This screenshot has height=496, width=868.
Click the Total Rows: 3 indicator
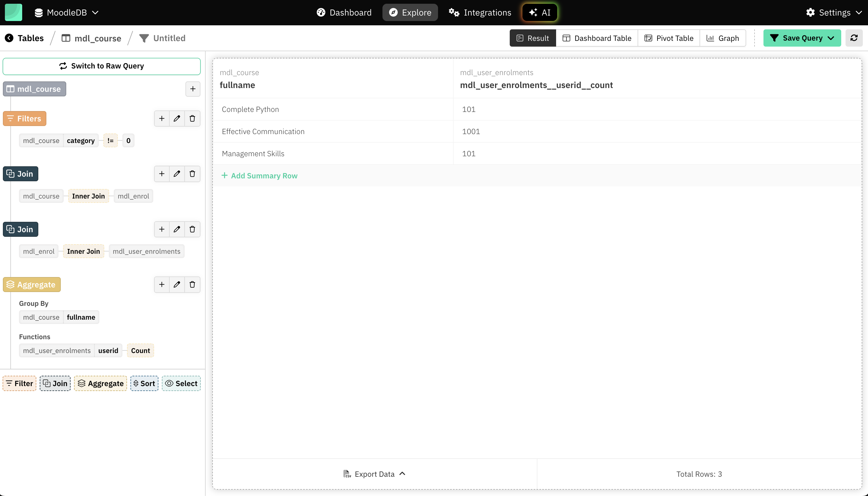tap(699, 474)
